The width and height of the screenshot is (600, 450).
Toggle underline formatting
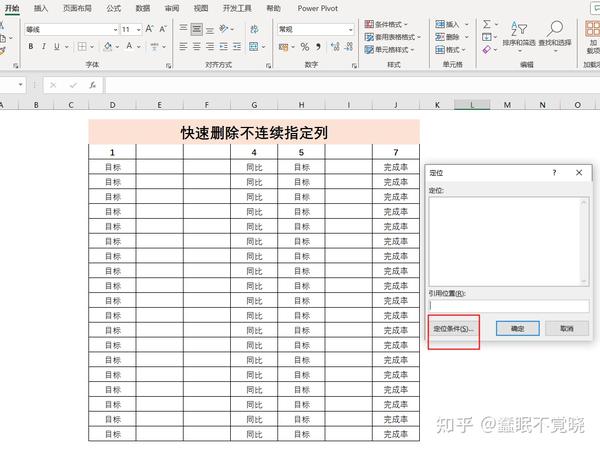(x=57, y=47)
